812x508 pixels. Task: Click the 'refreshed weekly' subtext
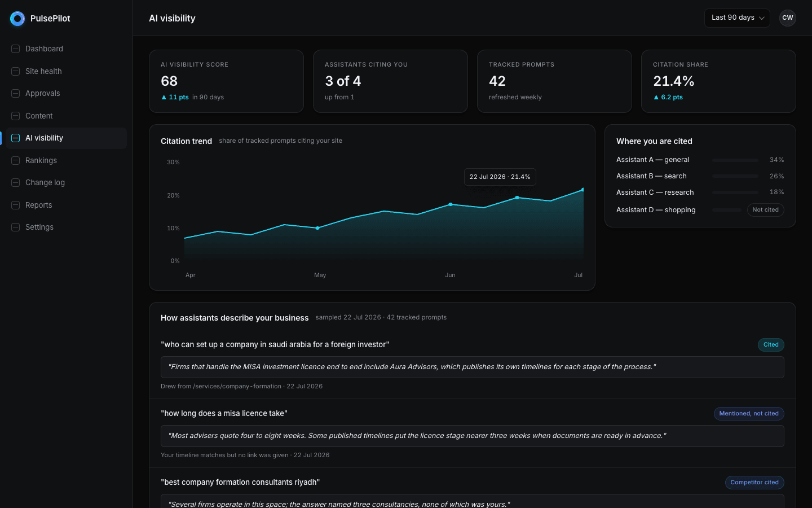(515, 97)
